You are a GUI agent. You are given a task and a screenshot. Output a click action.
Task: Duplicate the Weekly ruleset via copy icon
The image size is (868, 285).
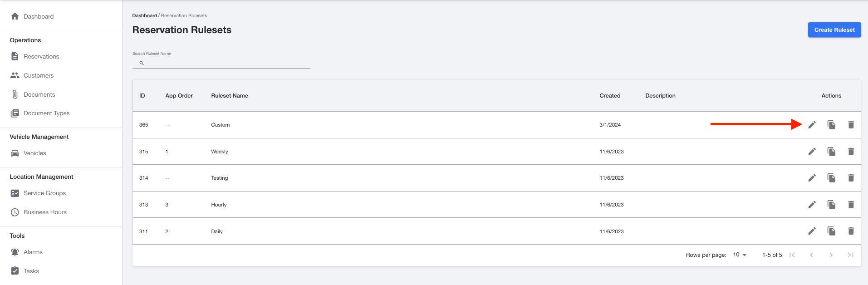831,152
